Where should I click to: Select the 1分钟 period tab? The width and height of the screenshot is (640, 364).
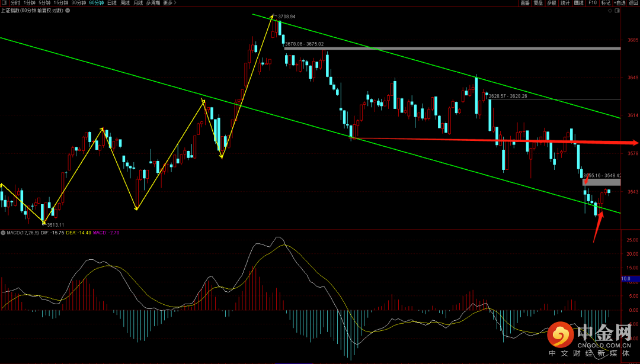30,3
